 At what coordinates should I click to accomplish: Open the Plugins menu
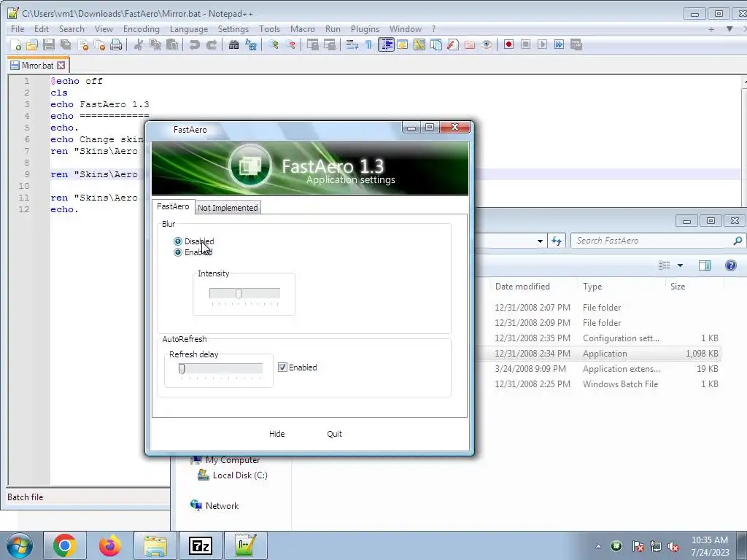click(x=365, y=29)
